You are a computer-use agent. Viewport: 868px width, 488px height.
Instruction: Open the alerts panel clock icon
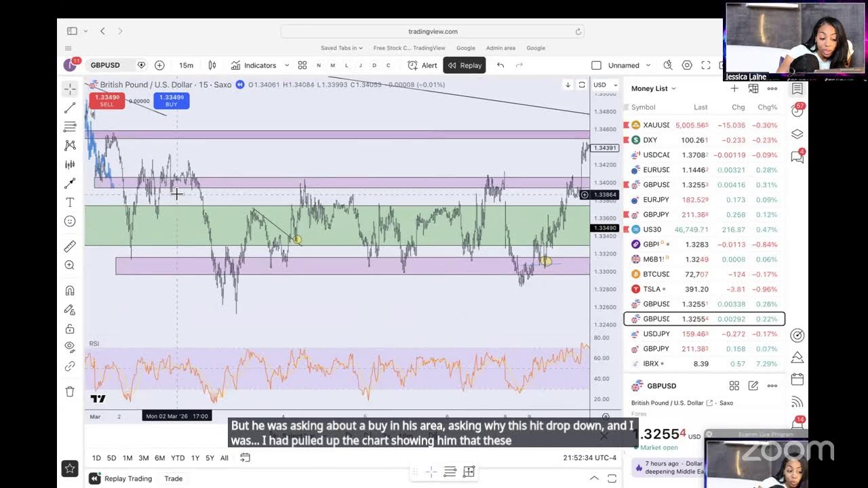point(797,110)
